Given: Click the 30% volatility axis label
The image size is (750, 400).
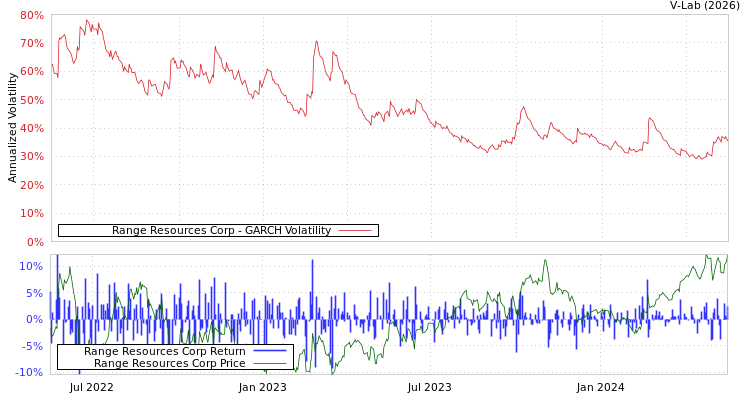Looking at the screenshot, I should coord(31,157).
